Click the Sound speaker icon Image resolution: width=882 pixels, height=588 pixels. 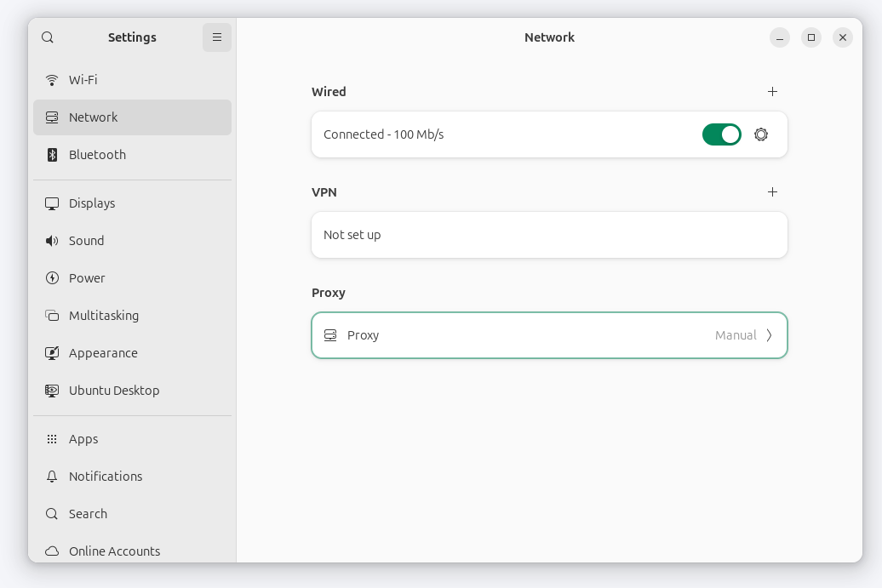[x=52, y=241]
